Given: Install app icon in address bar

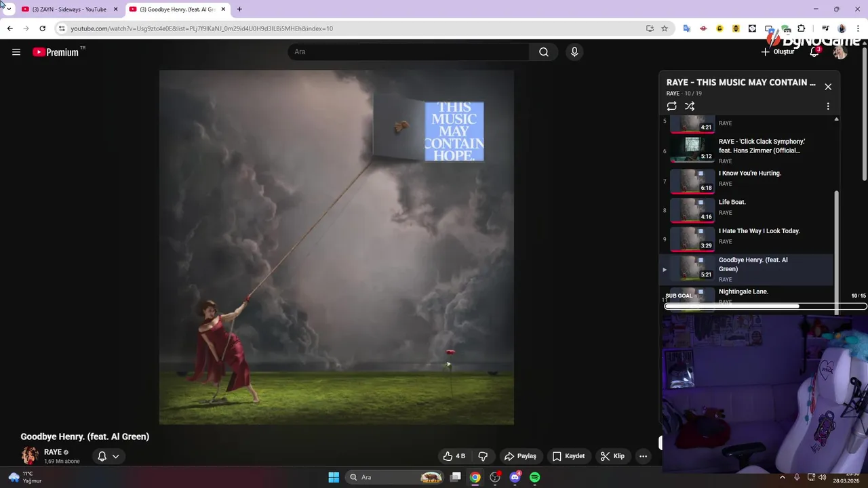Looking at the screenshot, I should (650, 28).
